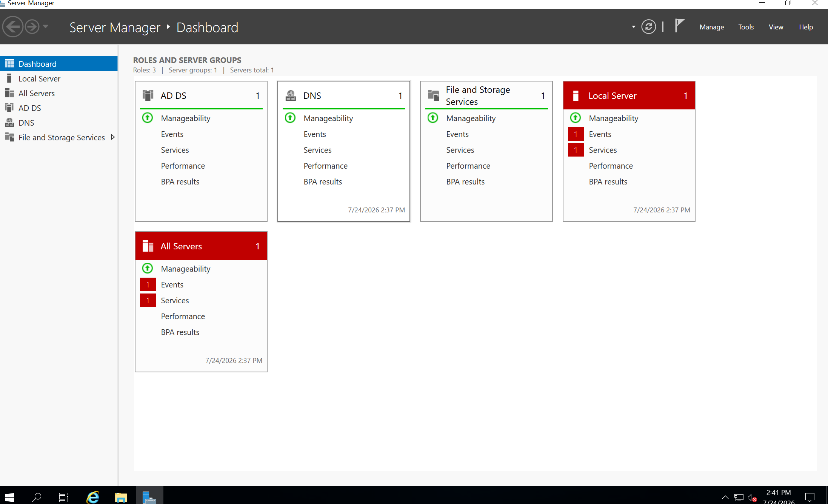Open the Manage menu
828x504 pixels.
[711, 27]
